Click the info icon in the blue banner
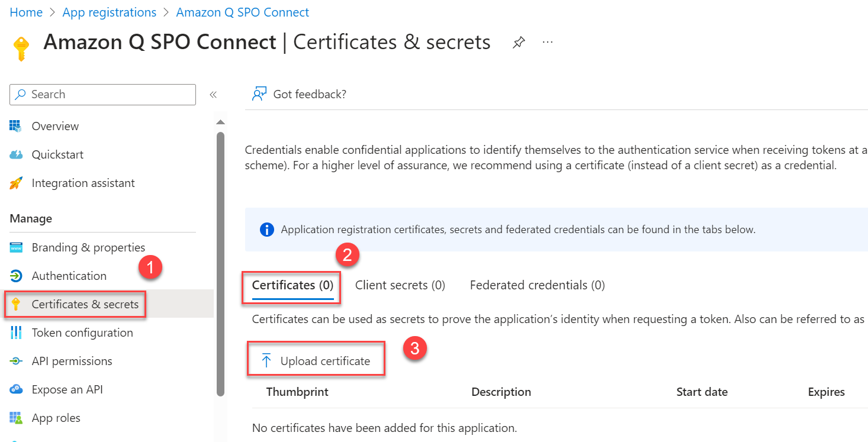This screenshot has width=868, height=442. point(266,229)
